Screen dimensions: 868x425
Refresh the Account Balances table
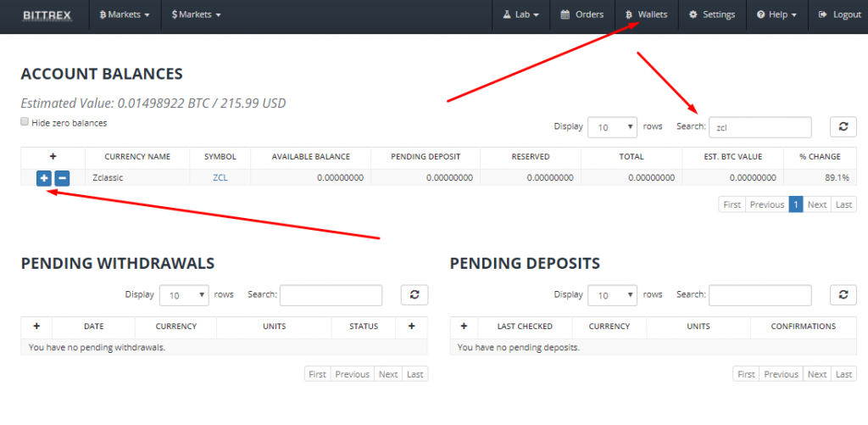click(843, 126)
